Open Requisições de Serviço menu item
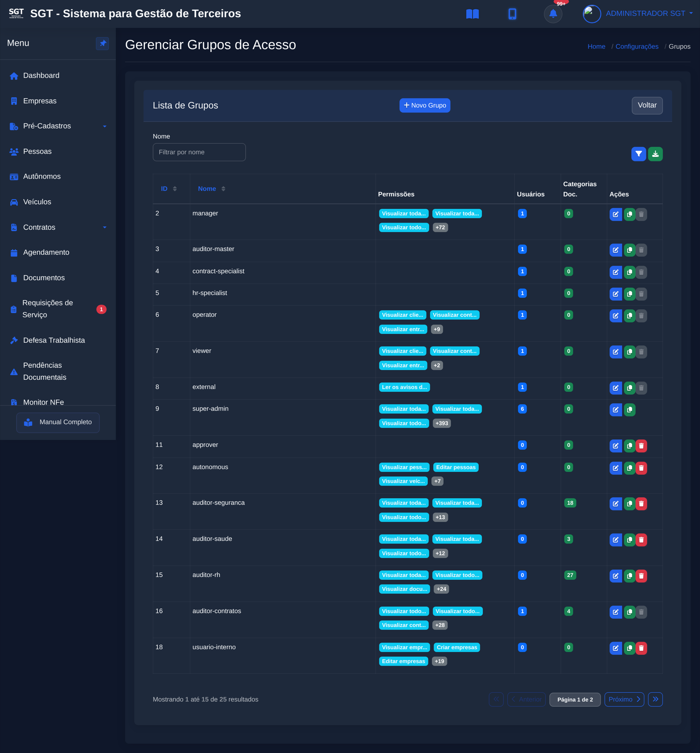This screenshot has width=700, height=753. coord(58,309)
